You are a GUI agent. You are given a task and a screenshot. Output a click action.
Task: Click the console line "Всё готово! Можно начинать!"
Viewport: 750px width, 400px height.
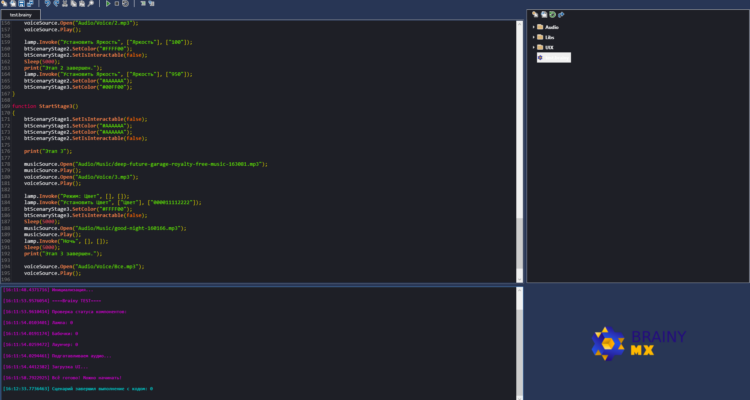(62, 378)
